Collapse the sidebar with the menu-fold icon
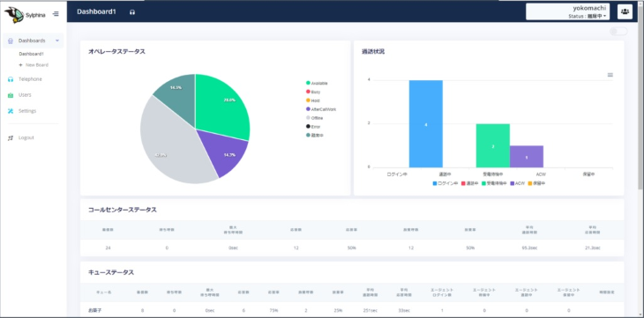 tap(56, 14)
